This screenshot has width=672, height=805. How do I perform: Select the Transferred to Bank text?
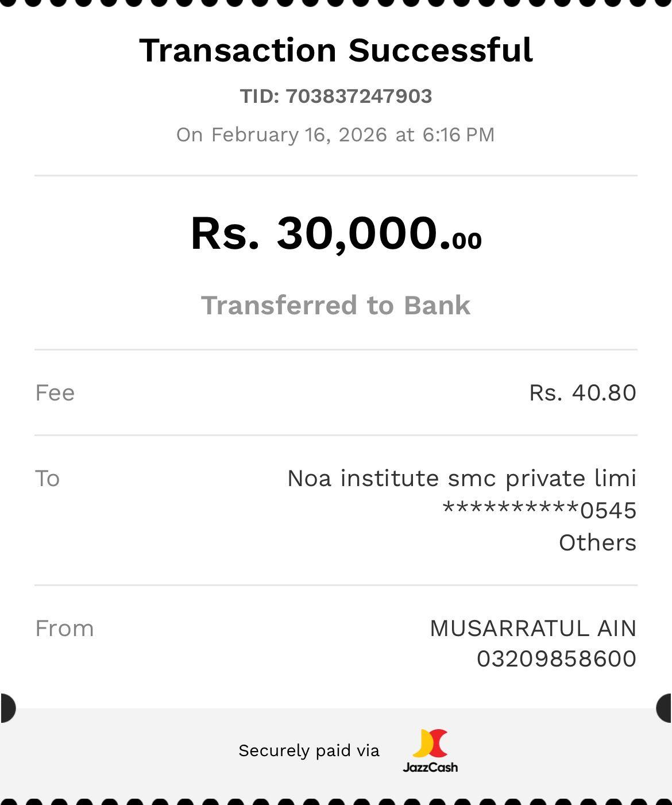(336, 305)
